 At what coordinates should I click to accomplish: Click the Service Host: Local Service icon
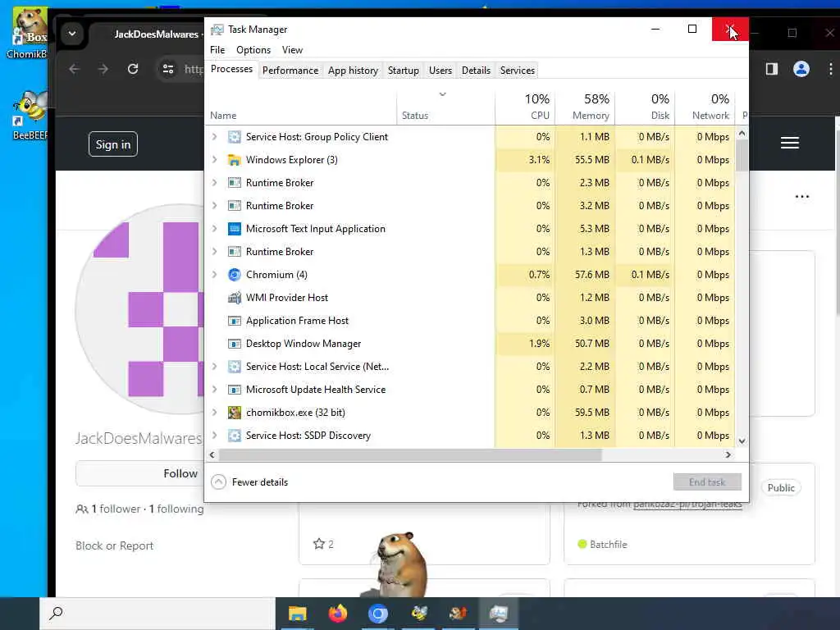(x=234, y=367)
